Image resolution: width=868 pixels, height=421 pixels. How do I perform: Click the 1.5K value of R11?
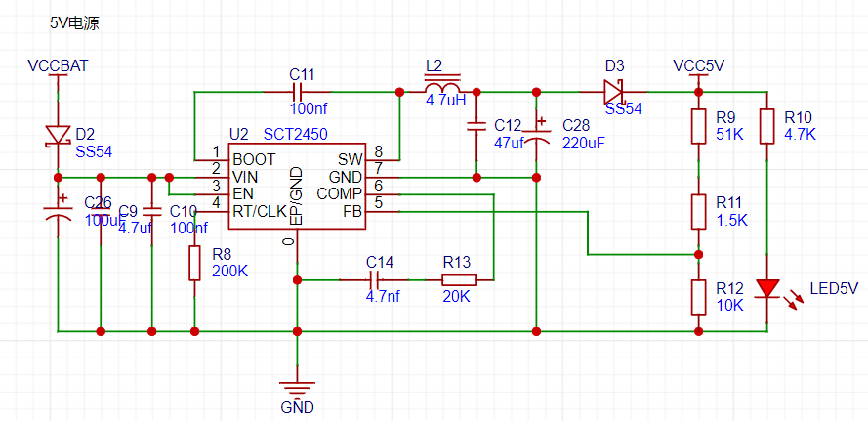pyautogui.click(x=732, y=220)
